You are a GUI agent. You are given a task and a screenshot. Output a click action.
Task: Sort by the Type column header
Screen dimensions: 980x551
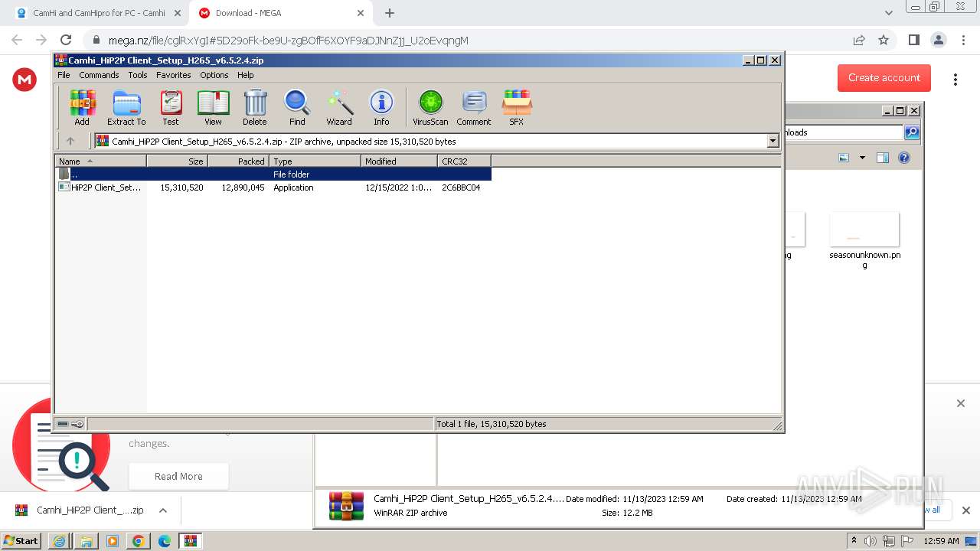(x=315, y=161)
